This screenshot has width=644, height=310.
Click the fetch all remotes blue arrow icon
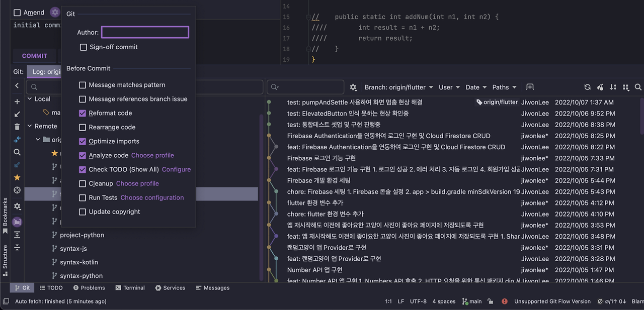click(17, 164)
